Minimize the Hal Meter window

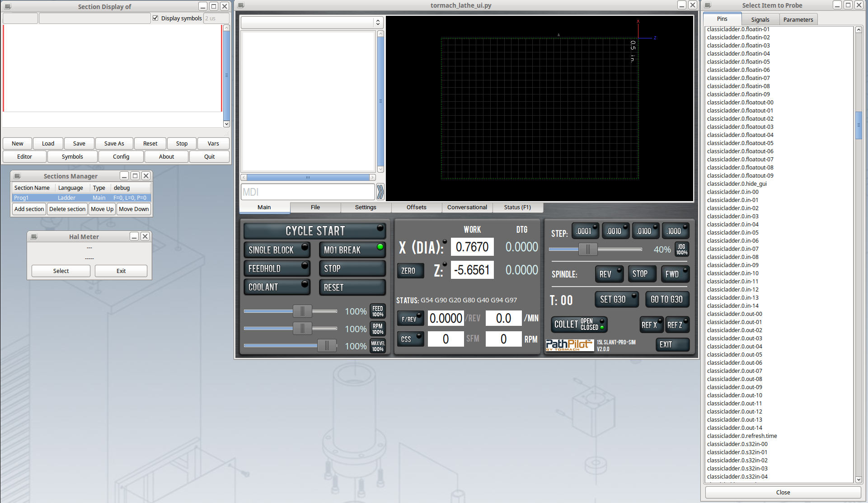tap(134, 236)
